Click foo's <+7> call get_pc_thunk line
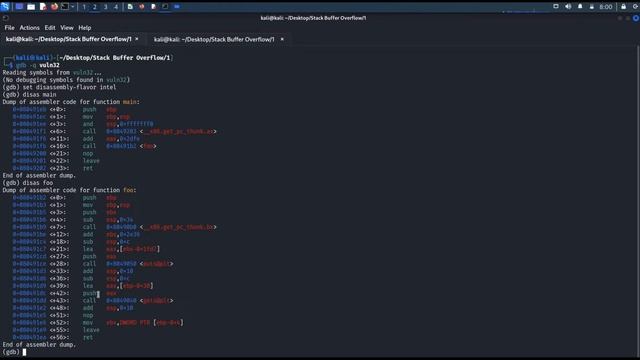 tap(114, 227)
